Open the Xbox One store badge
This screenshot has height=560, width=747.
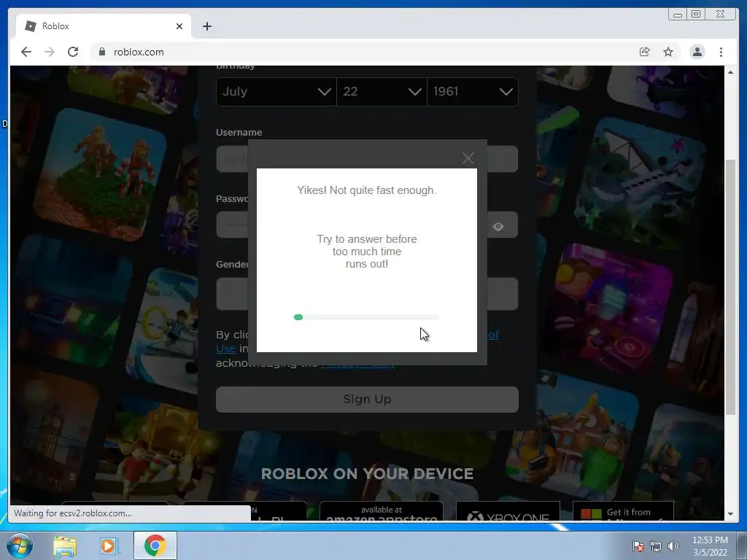pos(508,511)
